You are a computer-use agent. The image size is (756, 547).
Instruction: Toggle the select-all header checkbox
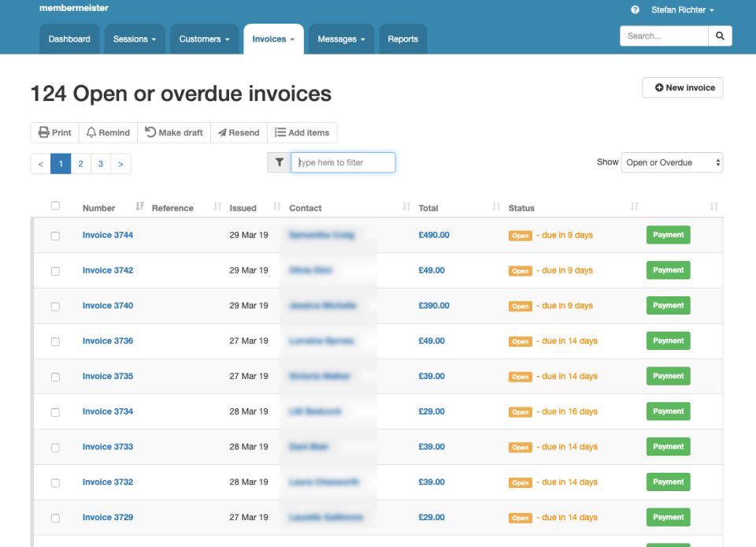coord(55,206)
